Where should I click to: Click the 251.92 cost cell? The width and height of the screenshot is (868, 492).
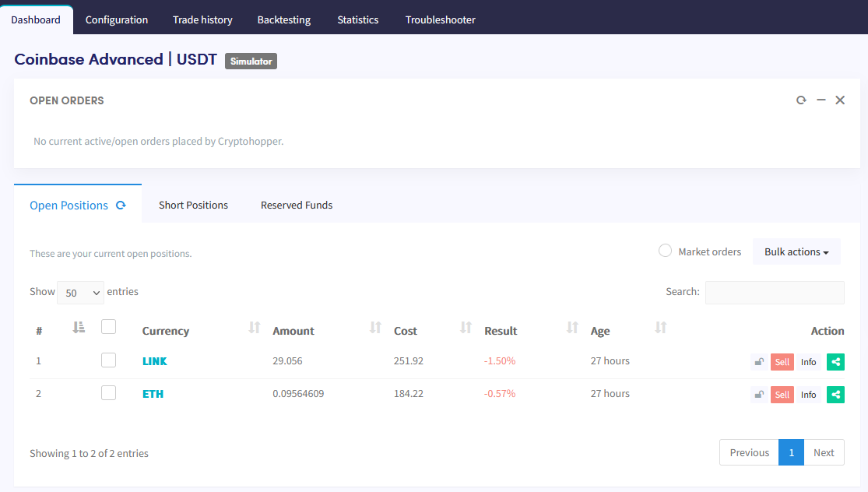(409, 361)
